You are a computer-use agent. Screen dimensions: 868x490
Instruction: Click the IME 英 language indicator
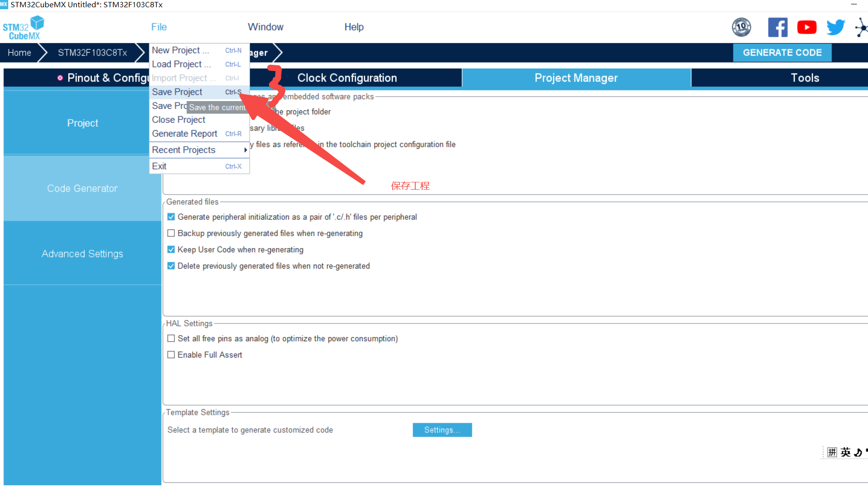point(845,452)
